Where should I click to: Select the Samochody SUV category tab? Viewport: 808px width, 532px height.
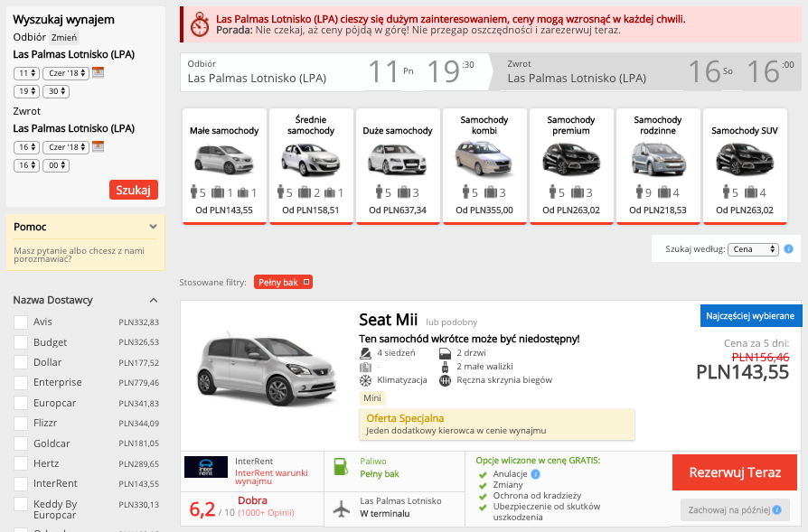pyautogui.click(x=745, y=166)
